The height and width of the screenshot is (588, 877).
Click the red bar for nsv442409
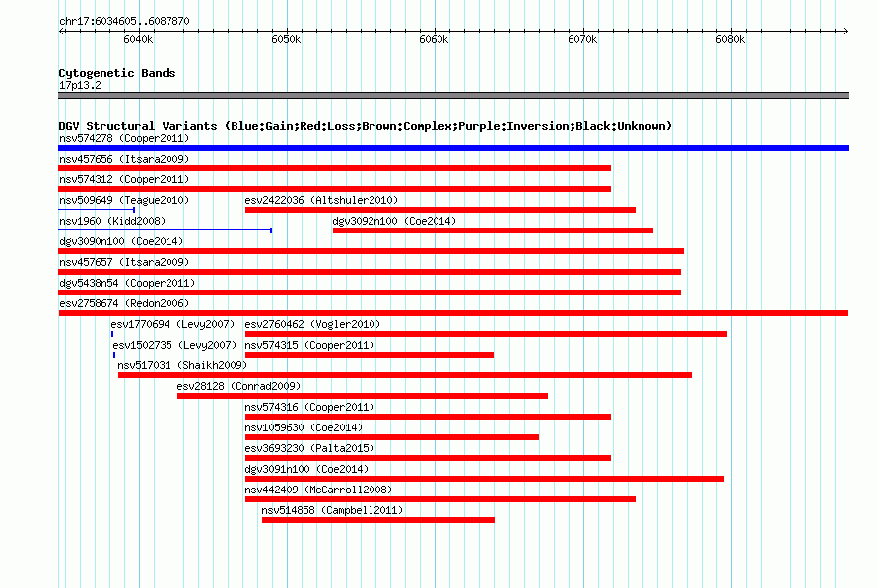point(440,499)
